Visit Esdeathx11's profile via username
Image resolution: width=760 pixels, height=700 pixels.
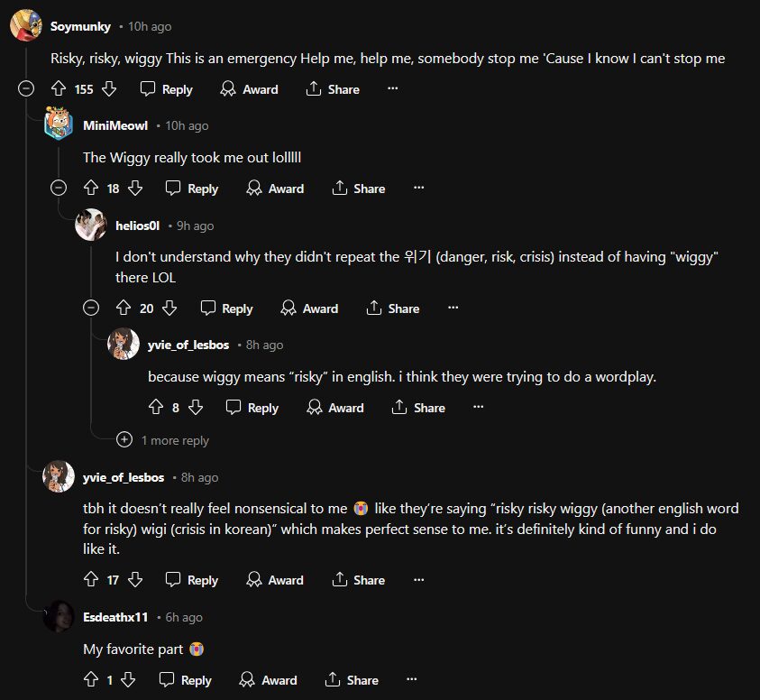click(x=115, y=617)
